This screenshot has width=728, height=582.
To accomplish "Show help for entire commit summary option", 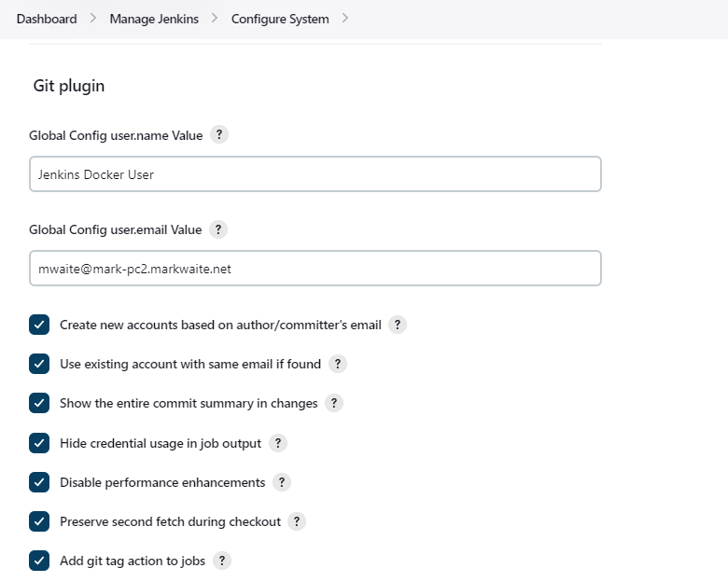I will coord(334,403).
